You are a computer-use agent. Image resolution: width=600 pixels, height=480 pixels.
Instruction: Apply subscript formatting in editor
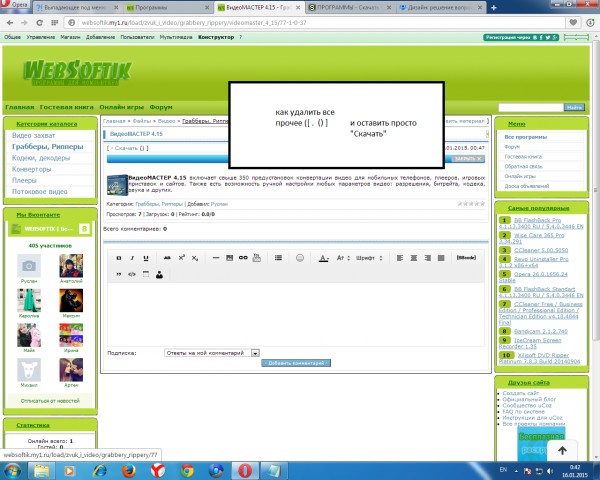point(195,258)
